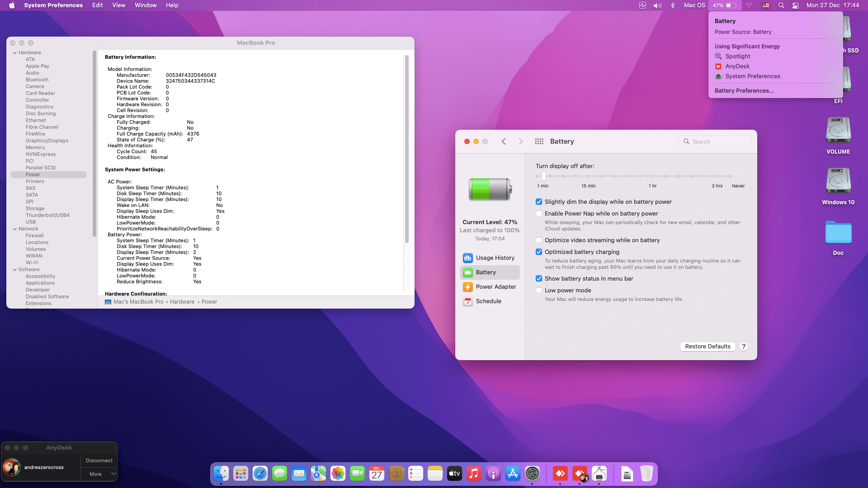This screenshot has width=868, height=488.
Task: Open the battery percentage menu bar item
Action: coord(725,5)
